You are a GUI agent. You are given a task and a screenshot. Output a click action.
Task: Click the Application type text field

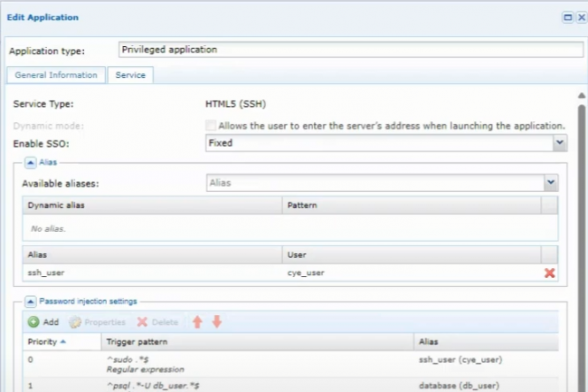pos(351,50)
